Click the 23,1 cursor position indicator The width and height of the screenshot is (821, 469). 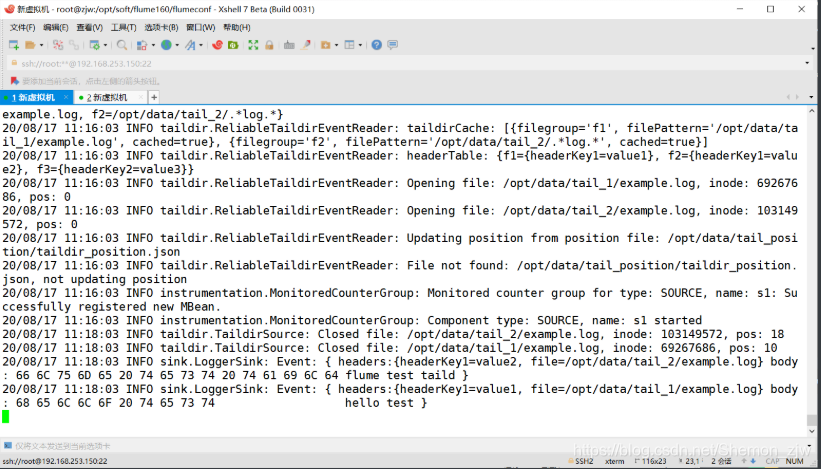tap(688, 461)
